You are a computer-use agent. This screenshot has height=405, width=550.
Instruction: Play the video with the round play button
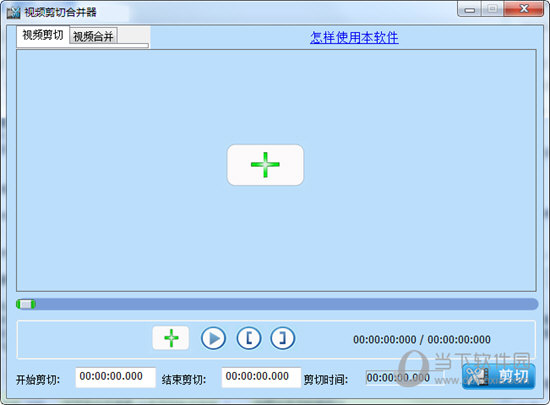coord(213,338)
